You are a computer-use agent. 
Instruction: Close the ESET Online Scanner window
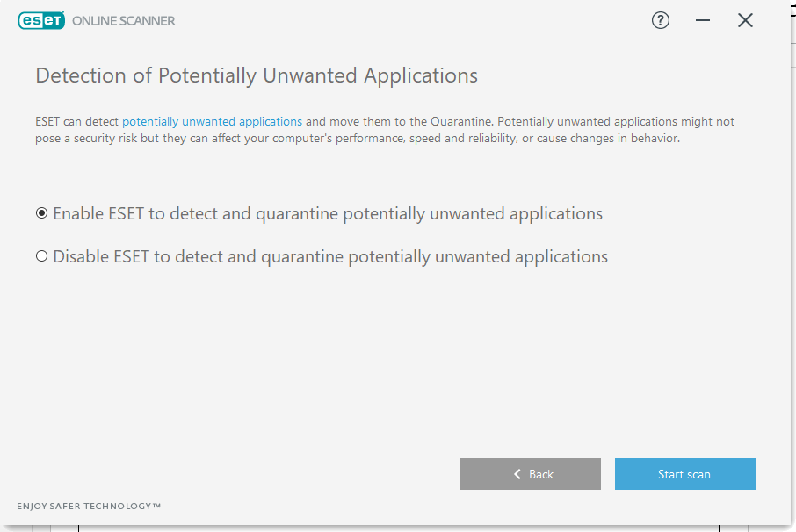tap(745, 20)
